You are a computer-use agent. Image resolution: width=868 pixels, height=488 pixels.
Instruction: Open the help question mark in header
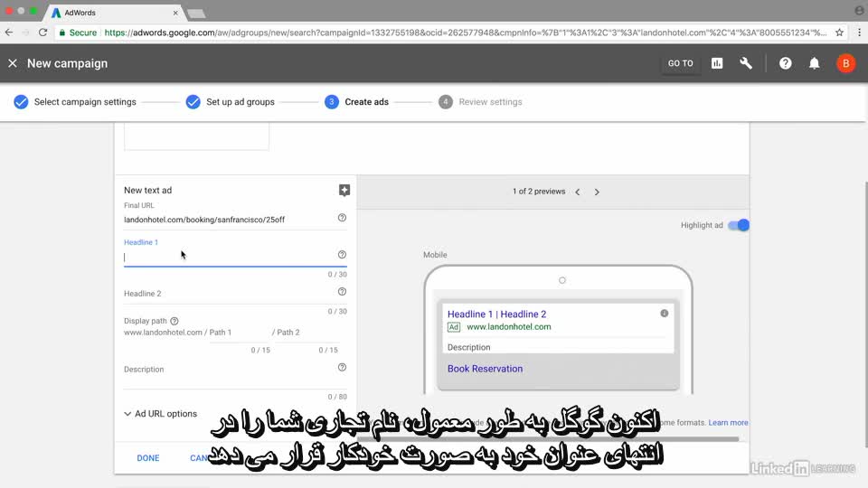point(786,63)
